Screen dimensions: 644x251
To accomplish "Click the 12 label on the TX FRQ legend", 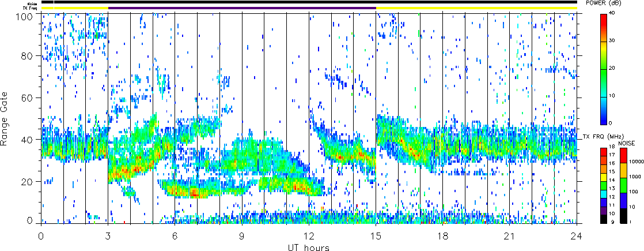I will 612,197.
